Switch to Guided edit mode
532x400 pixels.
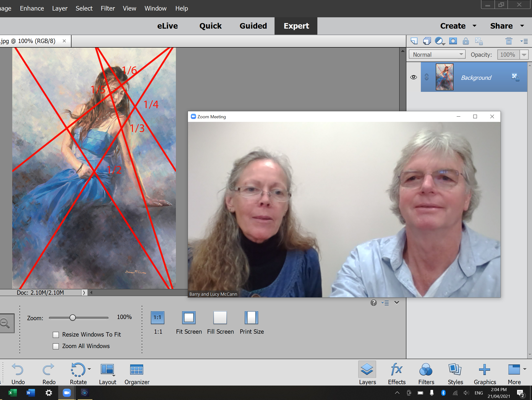(253, 26)
